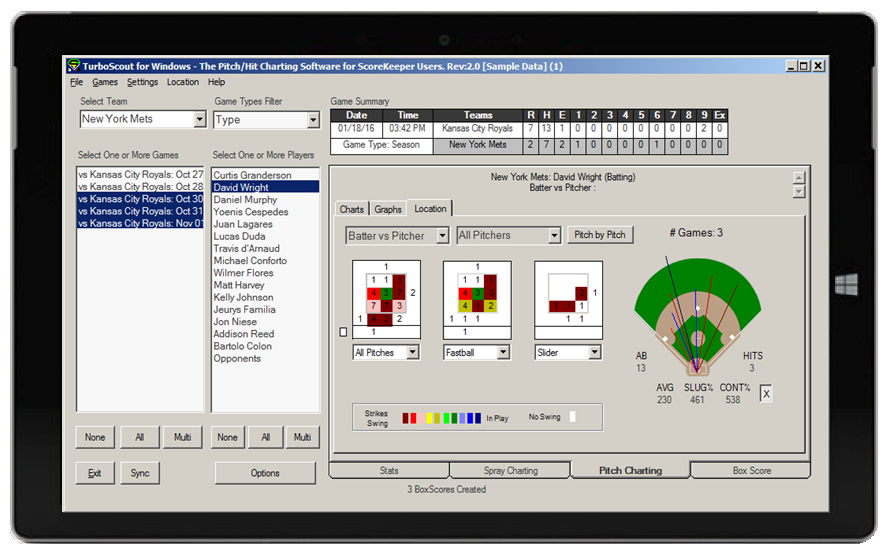
Task: Click the Pitch by Pitch button
Action: (x=600, y=235)
